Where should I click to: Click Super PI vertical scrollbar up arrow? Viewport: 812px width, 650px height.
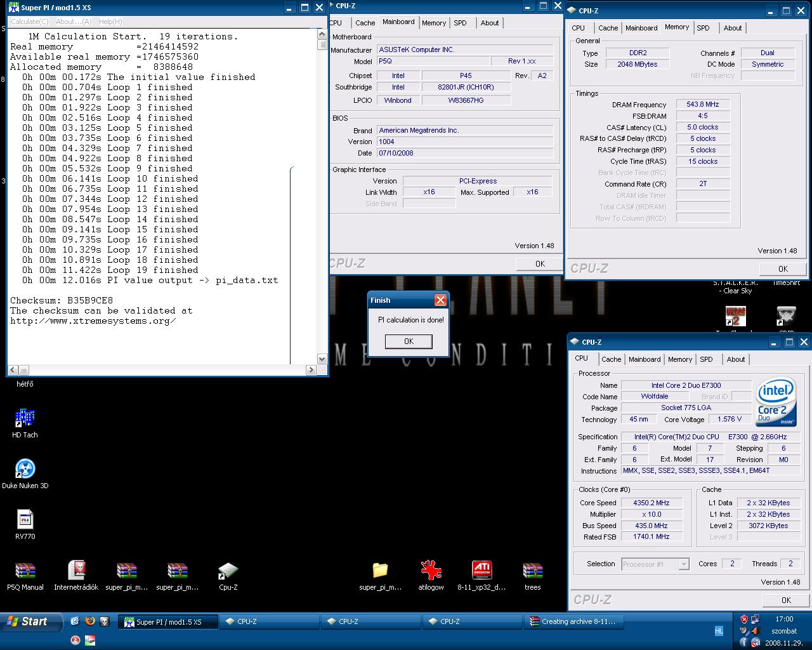point(322,35)
